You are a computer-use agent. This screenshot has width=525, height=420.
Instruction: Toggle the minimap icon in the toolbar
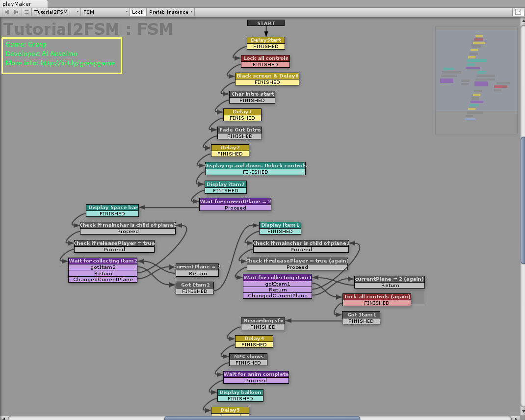coord(517,12)
